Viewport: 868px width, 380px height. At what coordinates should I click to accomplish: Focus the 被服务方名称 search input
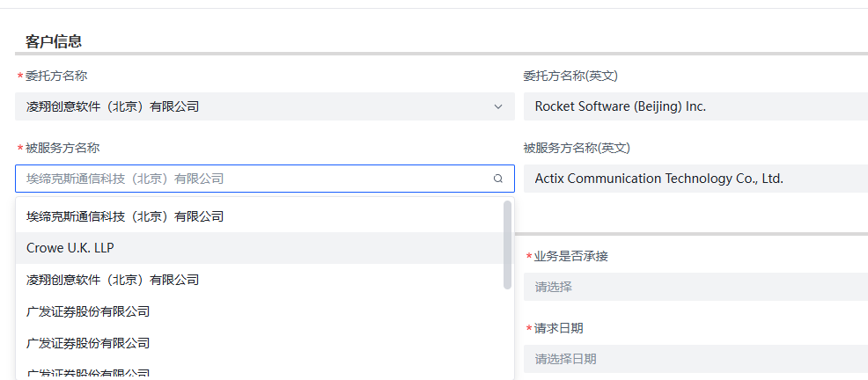(255, 179)
